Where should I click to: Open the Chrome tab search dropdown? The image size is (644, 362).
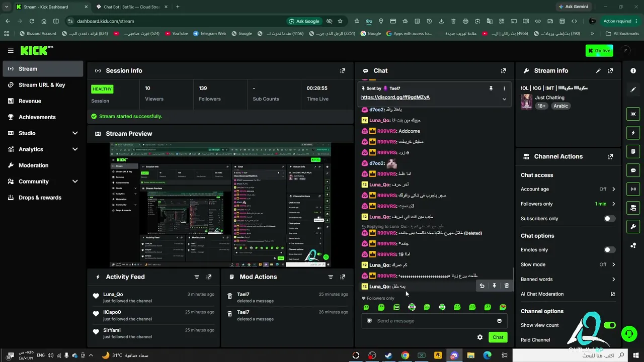(6, 7)
